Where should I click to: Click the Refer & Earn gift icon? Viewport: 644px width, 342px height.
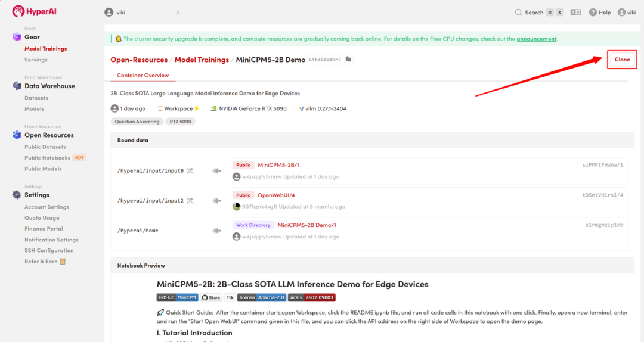coord(63,261)
